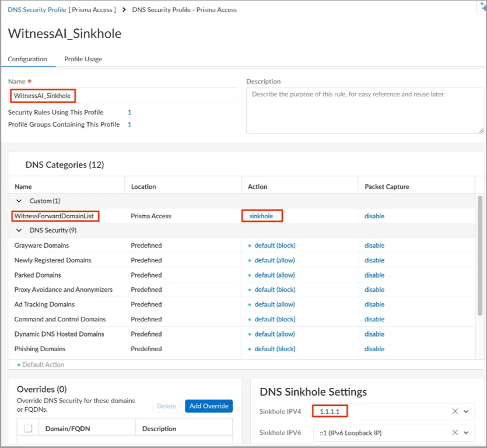Click the sinkhole action for WitnessForwardDomainList

point(261,216)
